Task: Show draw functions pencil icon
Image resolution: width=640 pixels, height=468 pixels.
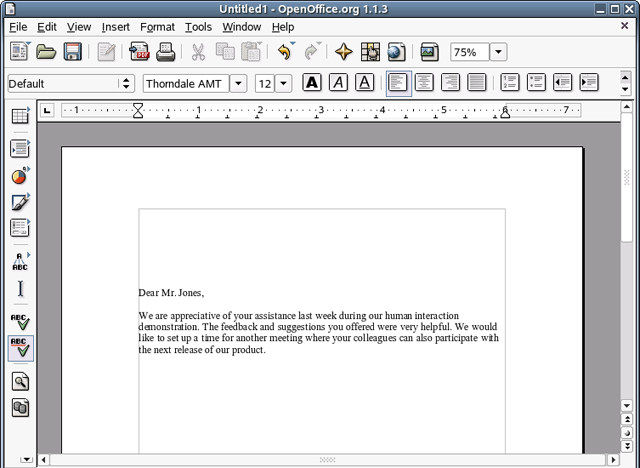Action: (x=20, y=202)
